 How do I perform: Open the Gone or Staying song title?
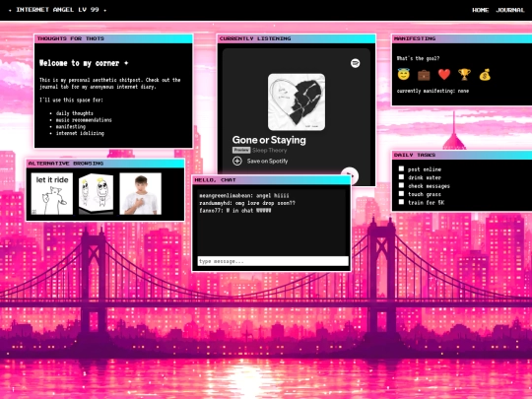[269, 140]
